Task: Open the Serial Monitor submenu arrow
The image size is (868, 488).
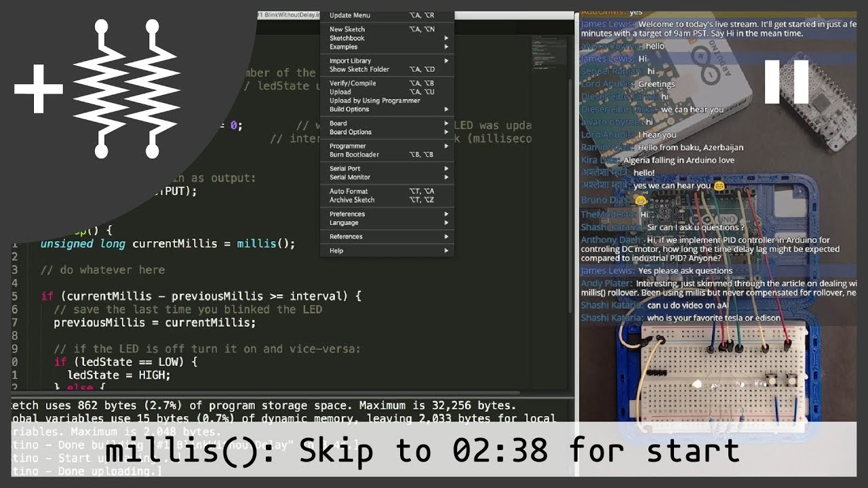Action: pos(446,177)
